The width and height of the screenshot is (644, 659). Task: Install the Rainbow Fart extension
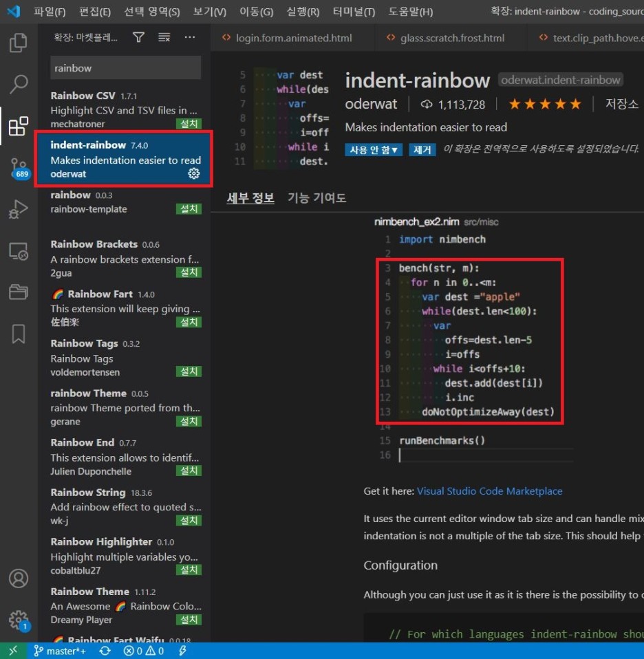(x=189, y=322)
